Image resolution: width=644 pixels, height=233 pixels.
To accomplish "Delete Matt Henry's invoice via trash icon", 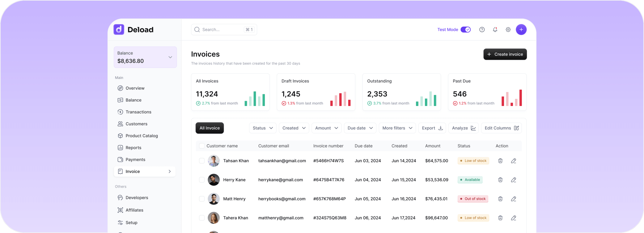I will (x=500, y=199).
